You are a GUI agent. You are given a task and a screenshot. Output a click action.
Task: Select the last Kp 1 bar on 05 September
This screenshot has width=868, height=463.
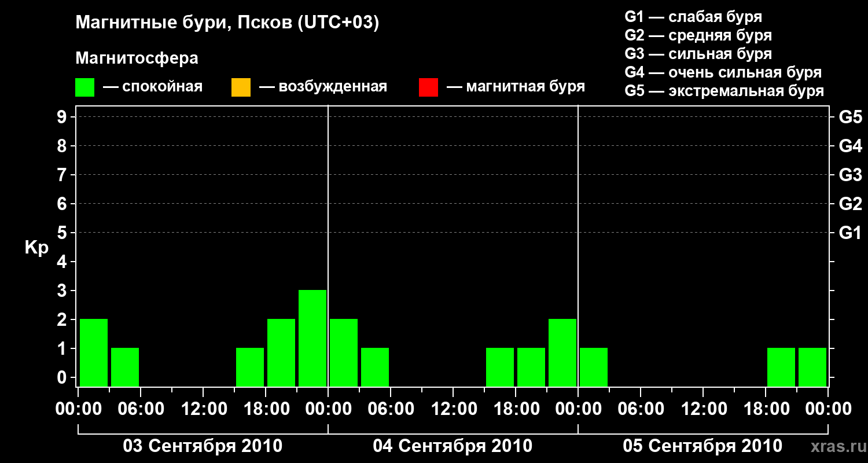(x=812, y=367)
